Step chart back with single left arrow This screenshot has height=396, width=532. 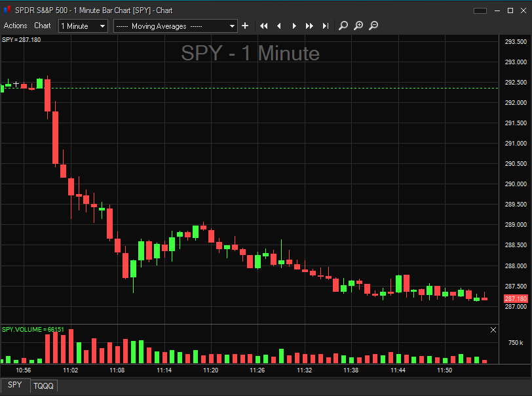tap(279, 26)
